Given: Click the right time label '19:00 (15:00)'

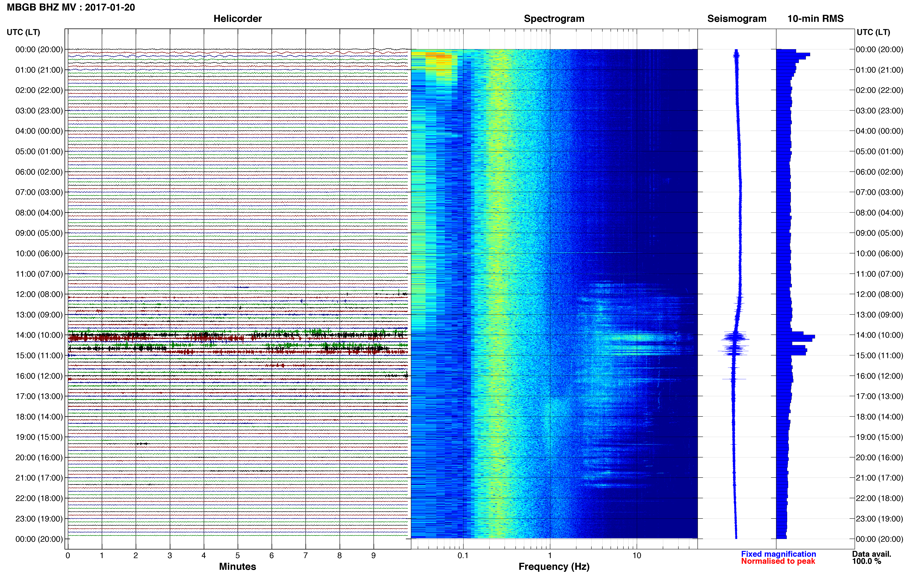Looking at the screenshot, I should (879, 437).
